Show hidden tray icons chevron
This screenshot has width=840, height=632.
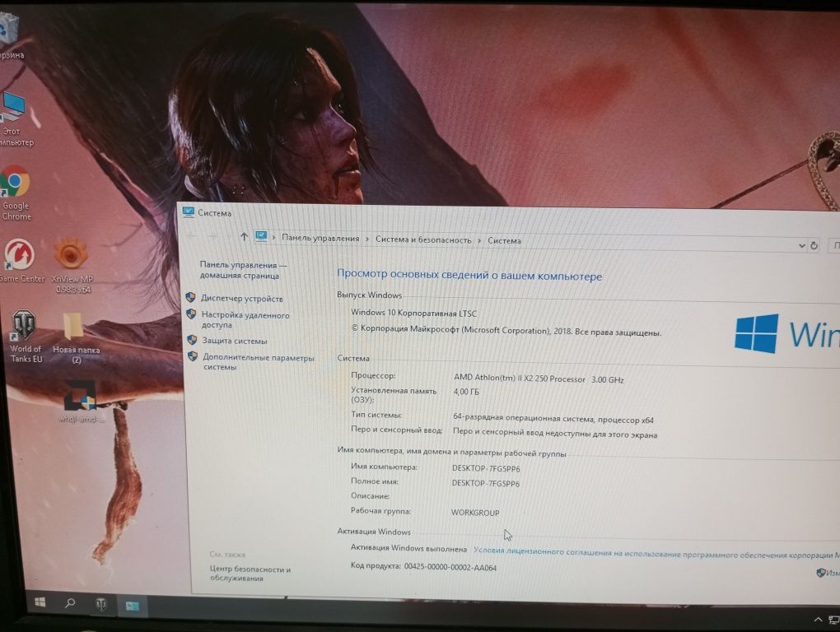(818, 620)
